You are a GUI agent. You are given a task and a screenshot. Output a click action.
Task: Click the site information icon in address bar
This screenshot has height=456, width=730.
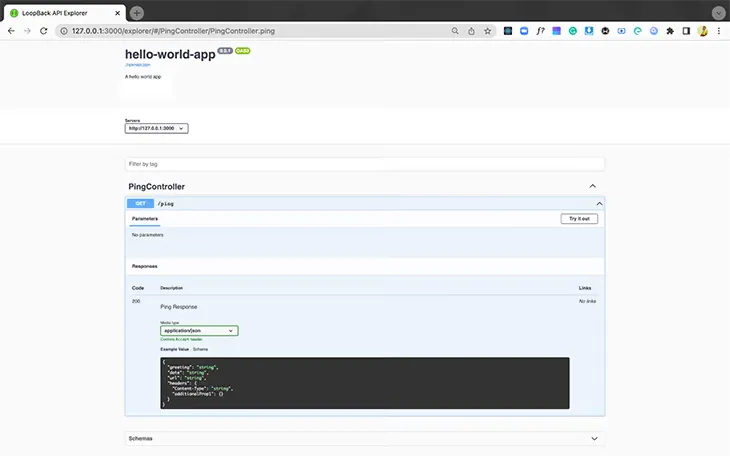click(64, 31)
